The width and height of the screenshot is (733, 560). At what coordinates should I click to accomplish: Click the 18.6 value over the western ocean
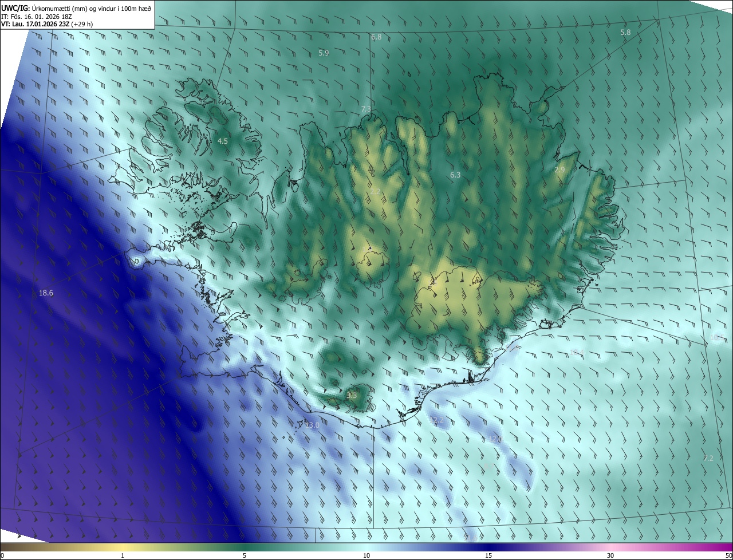tap(46, 293)
